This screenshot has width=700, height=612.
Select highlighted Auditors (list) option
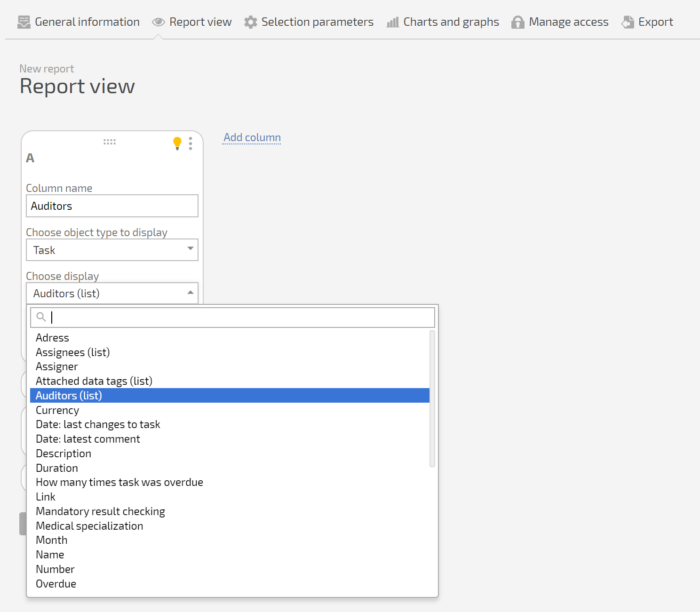click(230, 396)
